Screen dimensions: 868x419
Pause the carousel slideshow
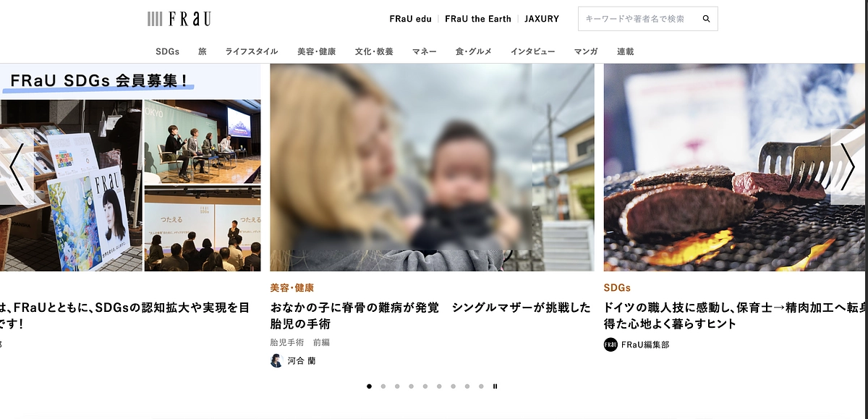[495, 386]
